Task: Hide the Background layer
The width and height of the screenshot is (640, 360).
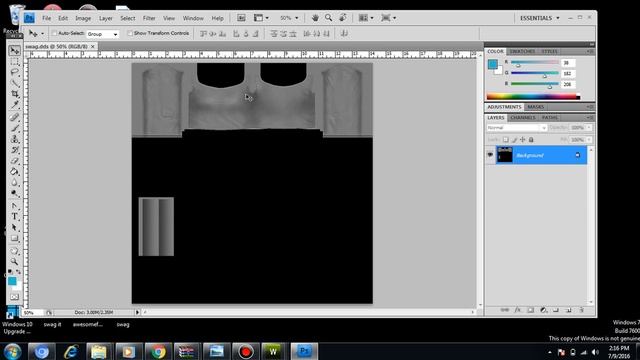Action: (x=490, y=155)
